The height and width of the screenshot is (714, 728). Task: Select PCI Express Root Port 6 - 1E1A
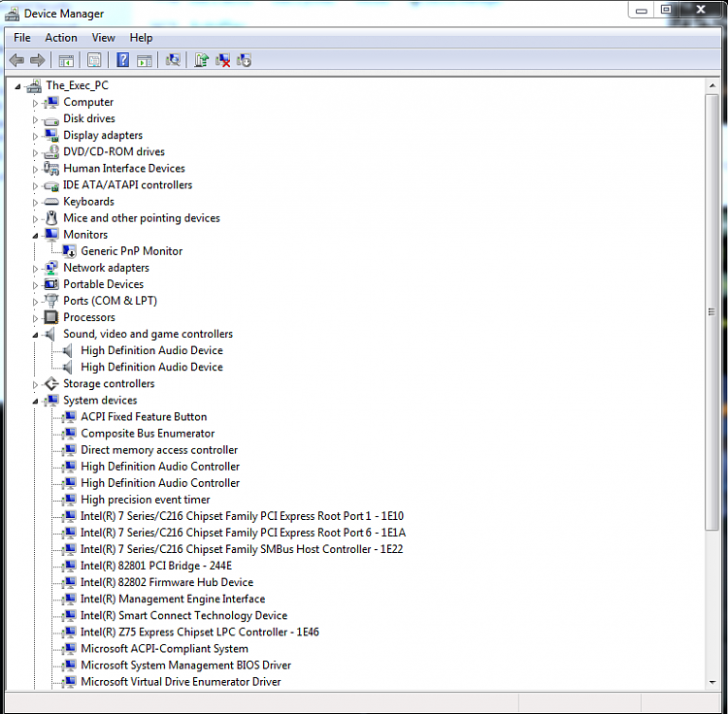[x=243, y=533]
